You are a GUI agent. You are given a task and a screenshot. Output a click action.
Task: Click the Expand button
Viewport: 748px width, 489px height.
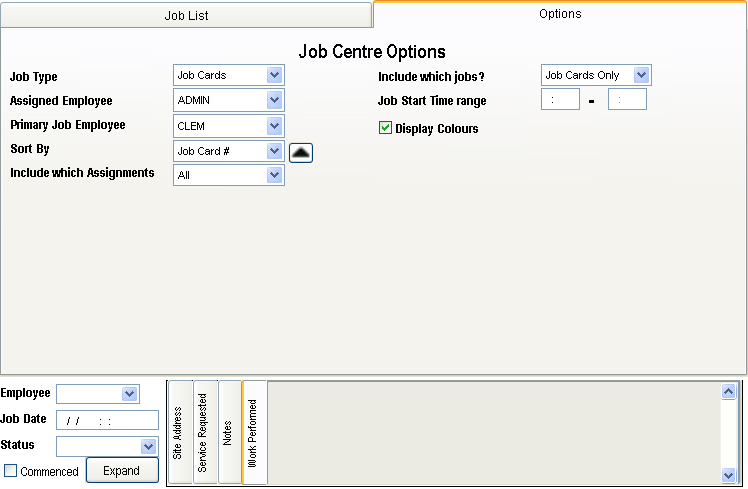click(x=122, y=470)
